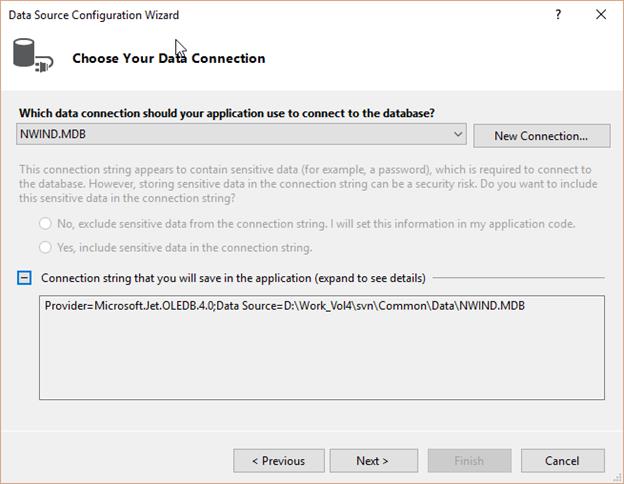Click the 'Which data connection should your application use' label
Image resolution: width=624 pixels, height=484 pixels.
(227, 113)
